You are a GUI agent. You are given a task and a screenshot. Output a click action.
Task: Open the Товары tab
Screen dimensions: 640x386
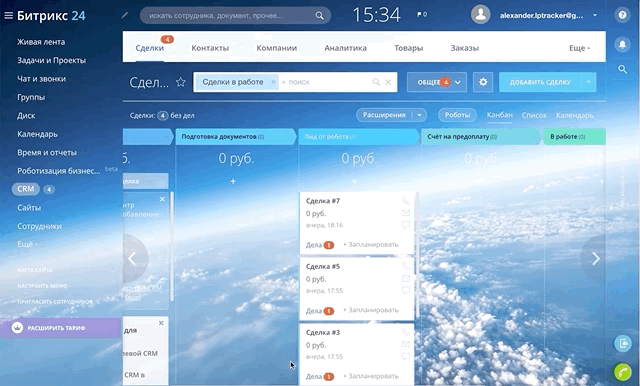[408, 48]
